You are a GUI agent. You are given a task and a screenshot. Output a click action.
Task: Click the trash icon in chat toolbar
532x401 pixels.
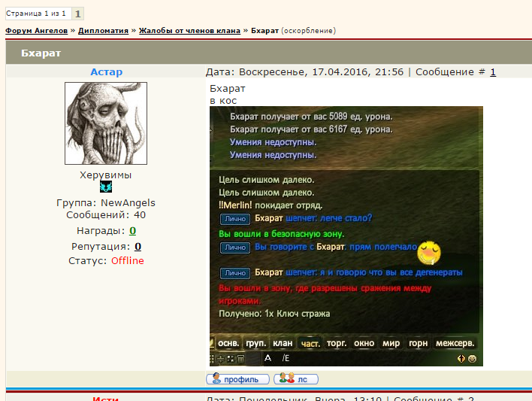tap(240, 359)
